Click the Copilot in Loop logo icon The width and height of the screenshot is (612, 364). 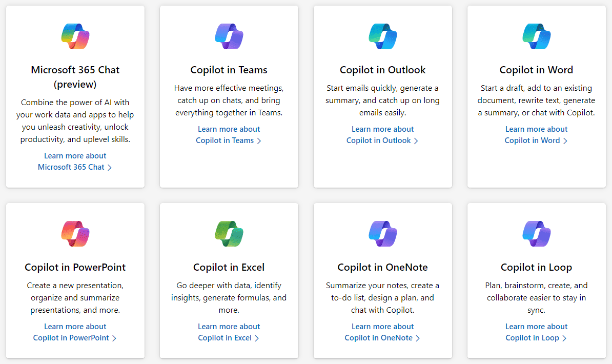point(537,234)
